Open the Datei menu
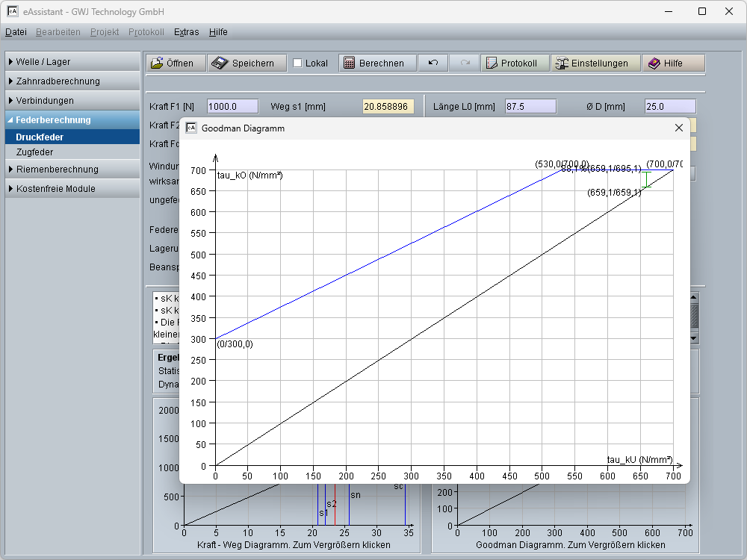The height and width of the screenshot is (560, 747). tap(16, 32)
